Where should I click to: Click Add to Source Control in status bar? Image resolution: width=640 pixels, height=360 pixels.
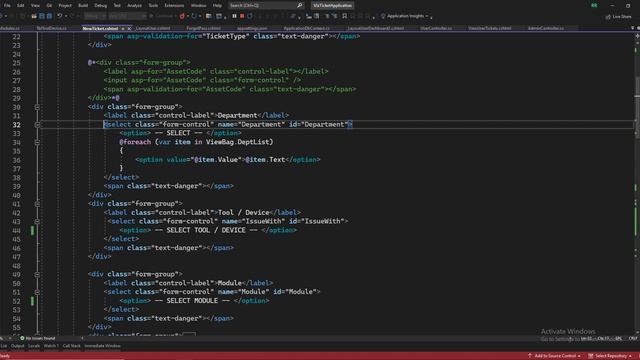pos(554,356)
